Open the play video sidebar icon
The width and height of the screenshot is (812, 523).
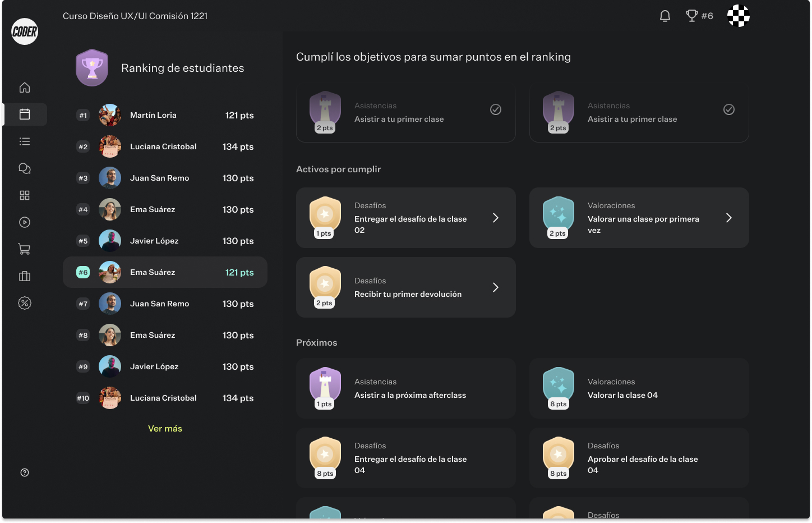[25, 222]
